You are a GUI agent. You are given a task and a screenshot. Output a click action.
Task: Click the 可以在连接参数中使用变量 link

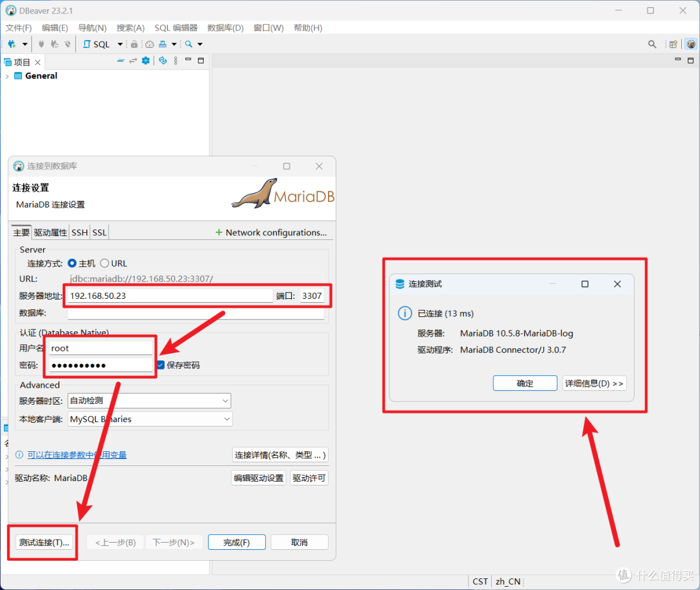[76, 455]
